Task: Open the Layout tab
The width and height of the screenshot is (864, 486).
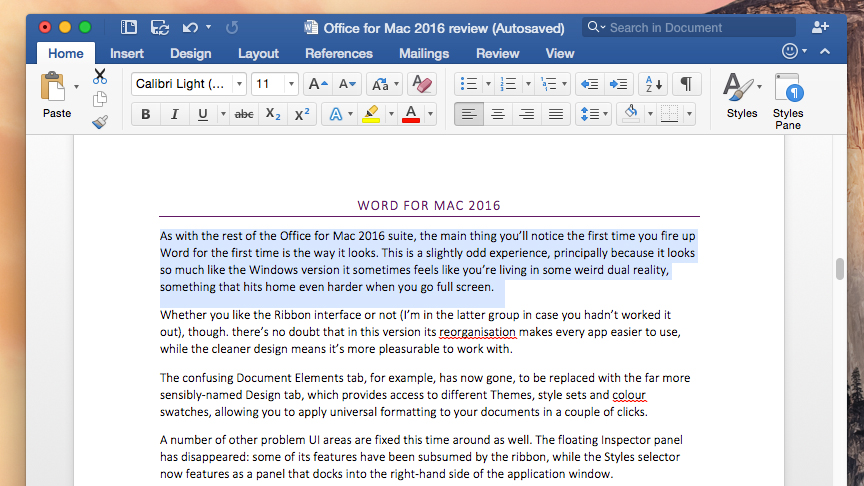Action: click(x=258, y=53)
